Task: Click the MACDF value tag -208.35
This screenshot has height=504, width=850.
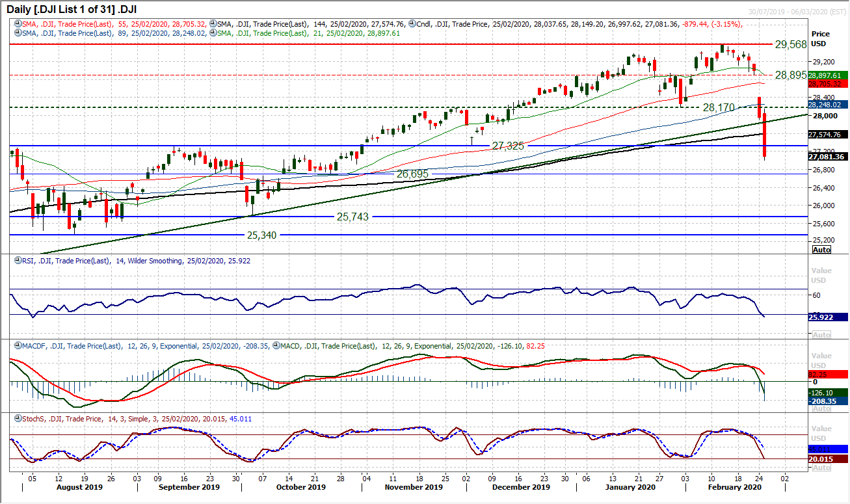Action: pos(828,402)
